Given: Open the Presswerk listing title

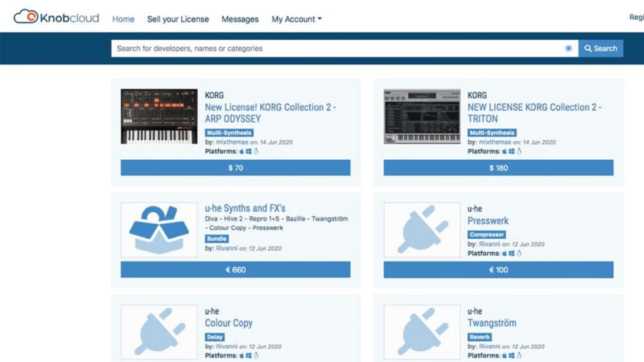Looking at the screenshot, I should [x=488, y=220].
